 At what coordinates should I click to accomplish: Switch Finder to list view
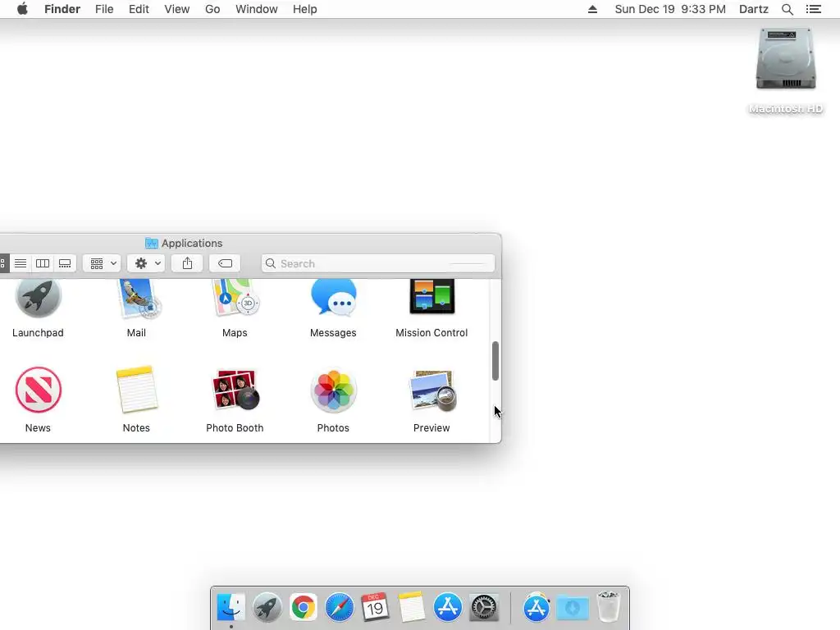point(21,263)
